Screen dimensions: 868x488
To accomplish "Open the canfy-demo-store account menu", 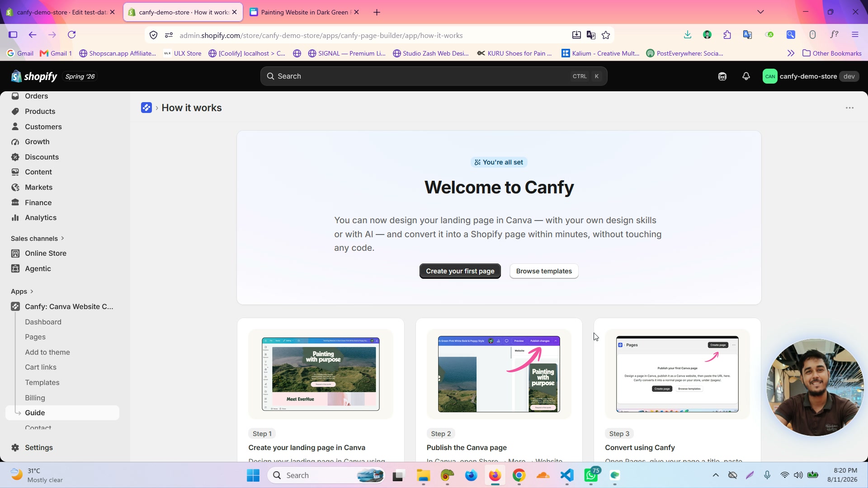I will [810, 76].
